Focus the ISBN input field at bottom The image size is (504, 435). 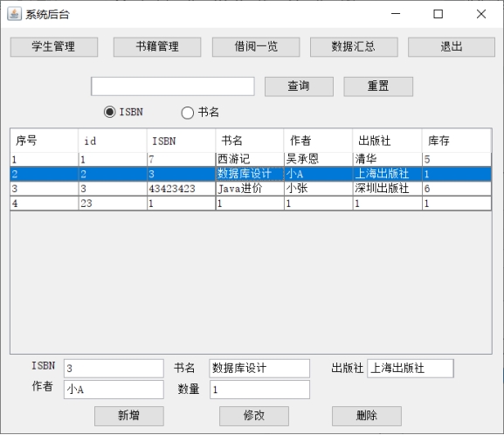[x=114, y=368]
